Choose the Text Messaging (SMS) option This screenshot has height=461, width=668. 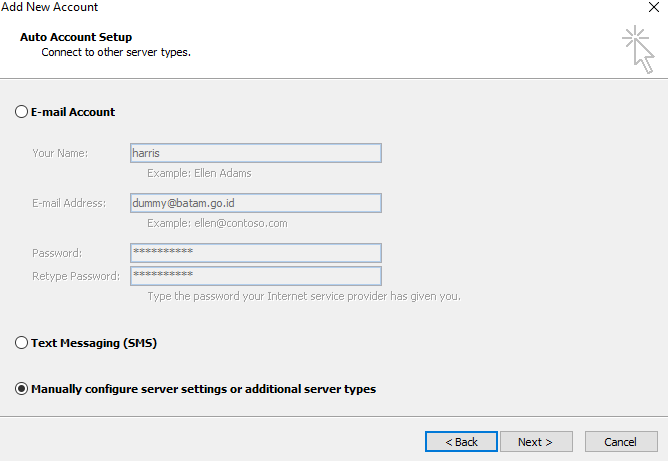point(22,343)
